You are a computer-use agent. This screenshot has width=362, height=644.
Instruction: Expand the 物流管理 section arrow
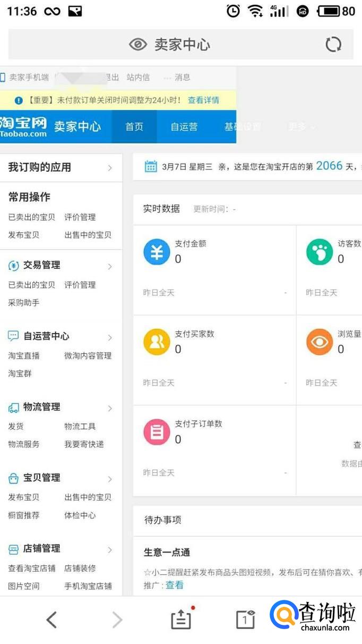[x=110, y=408]
